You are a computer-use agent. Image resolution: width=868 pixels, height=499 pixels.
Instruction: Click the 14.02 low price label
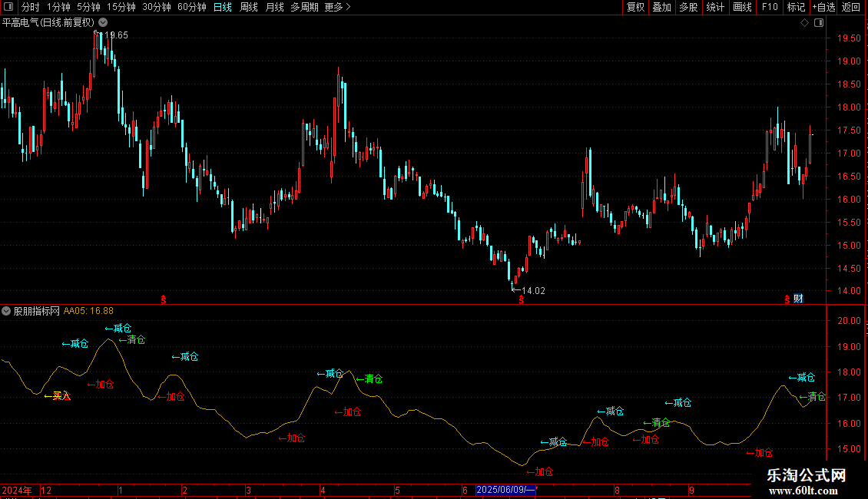[x=533, y=290]
